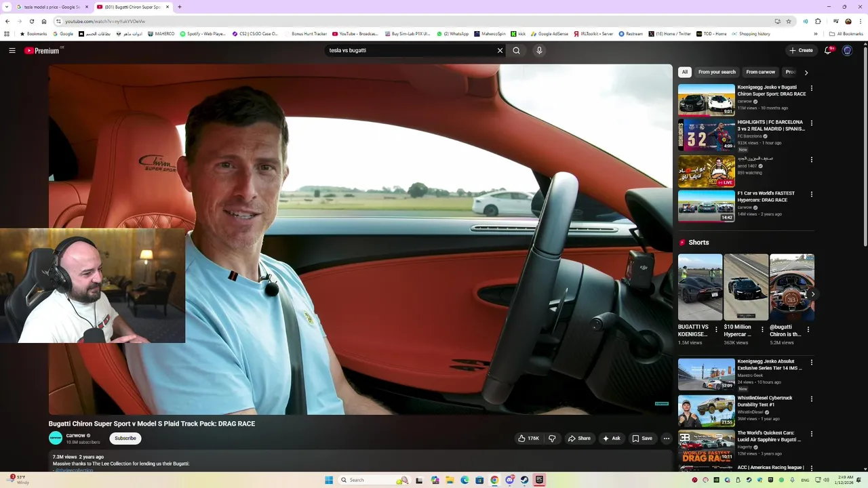Image resolution: width=868 pixels, height=488 pixels.
Task: Bookmark this page with the star
Action: 789,21
